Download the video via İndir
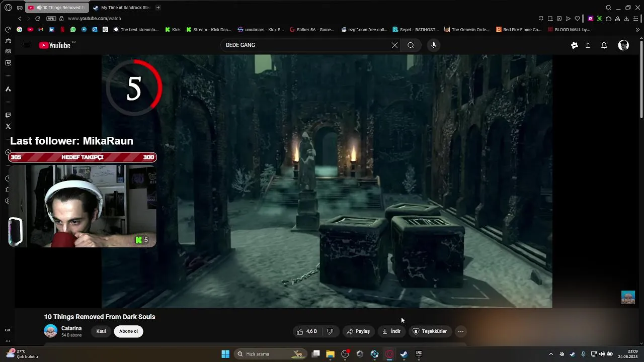The width and height of the screenshot is (644, 362). pos(391,331)
